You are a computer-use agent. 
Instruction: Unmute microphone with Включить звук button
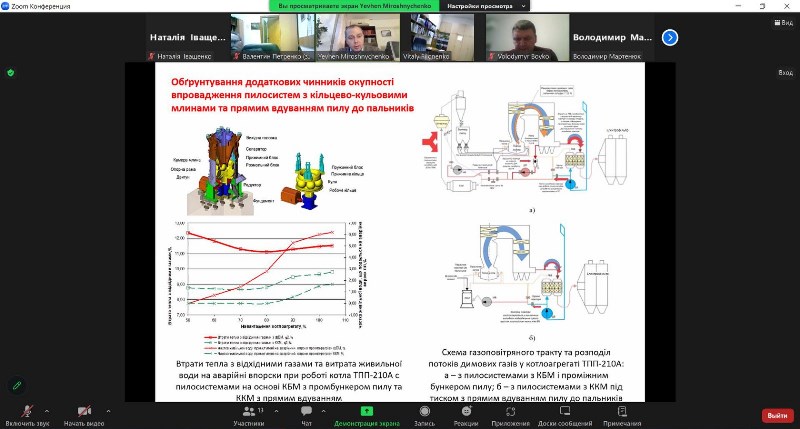[28, 416]
